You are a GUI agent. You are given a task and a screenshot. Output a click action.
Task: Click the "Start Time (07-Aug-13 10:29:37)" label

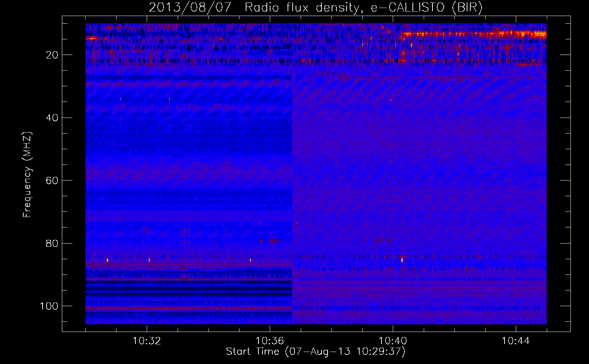click(x=316, y=352)
